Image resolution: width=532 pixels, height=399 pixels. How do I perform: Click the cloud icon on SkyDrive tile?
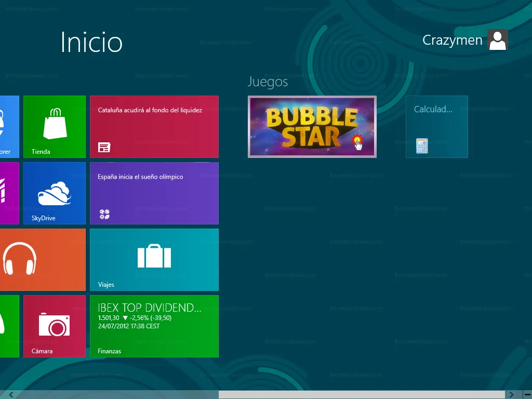(54, 193)
